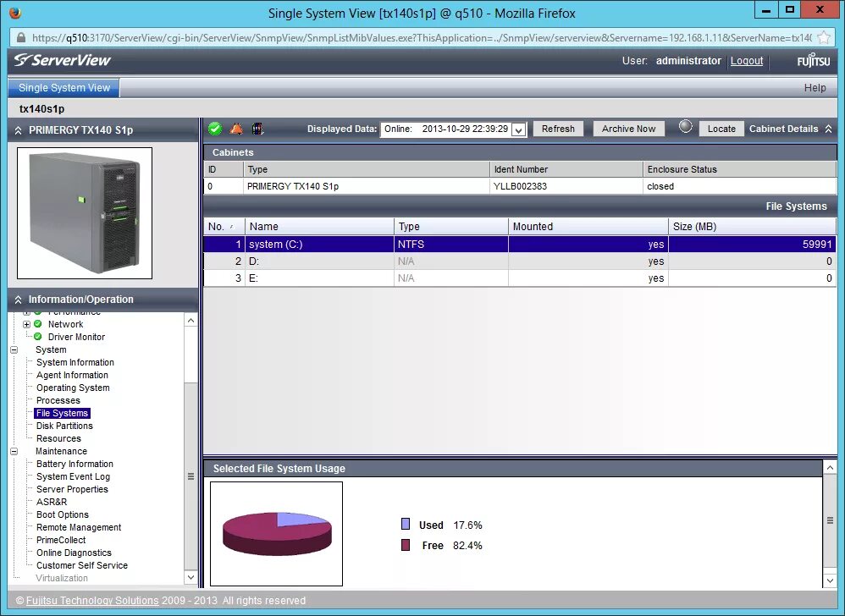The image size is (845, 616).
Task: Click usage panel scrollbar up arrow
Action: click(830, 467)
